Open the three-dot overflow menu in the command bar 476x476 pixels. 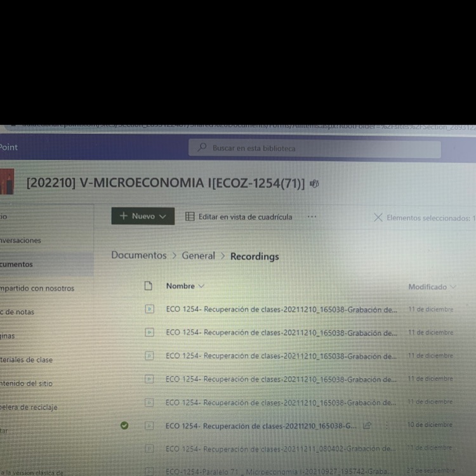pos(312,216)
